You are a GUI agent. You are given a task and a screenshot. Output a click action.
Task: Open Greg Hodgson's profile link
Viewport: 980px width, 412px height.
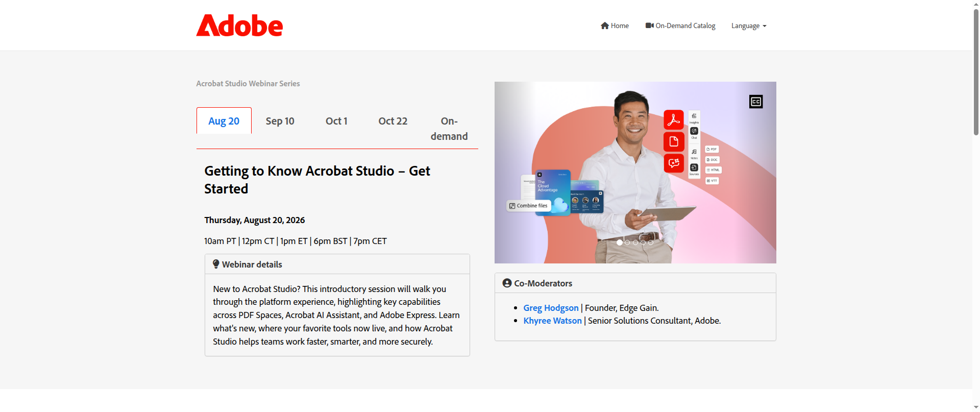[551, 308]
